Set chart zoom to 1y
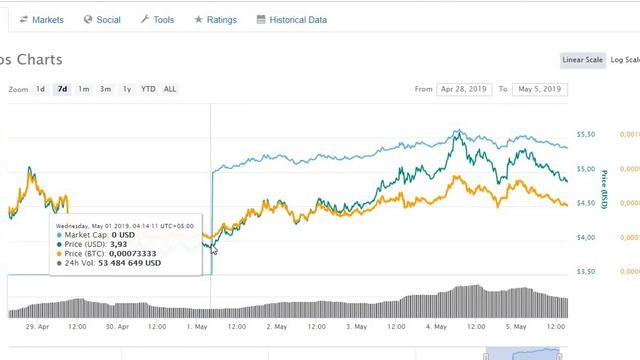Image resolution: width=640 pixels, height=360 pixels. 127,89
